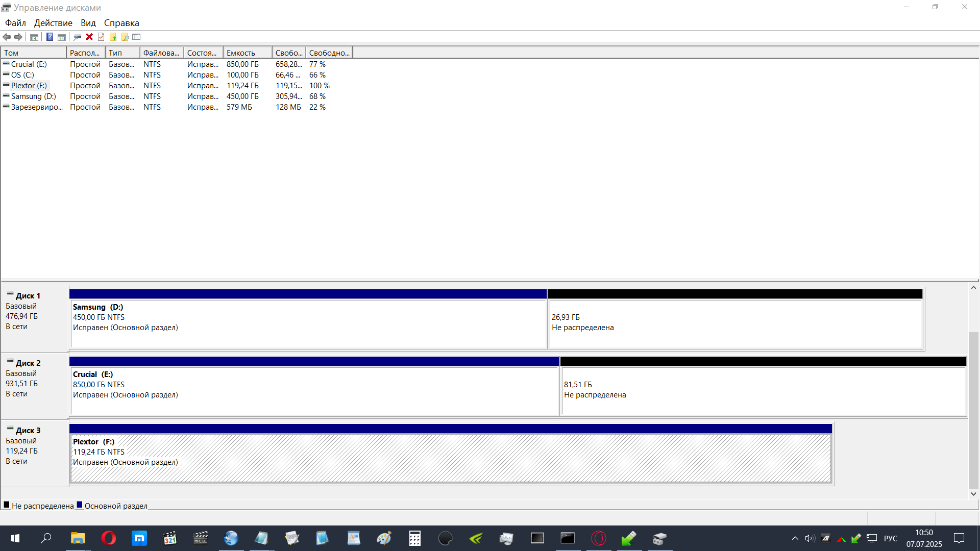Click the show/hide console tree icon

pyautogui.click(x=34, y=37)
